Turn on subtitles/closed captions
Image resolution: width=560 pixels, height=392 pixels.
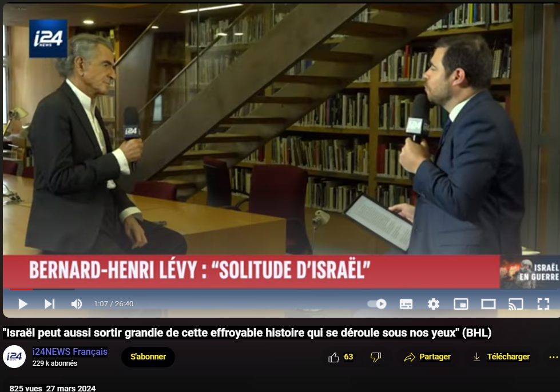point(406,304)
